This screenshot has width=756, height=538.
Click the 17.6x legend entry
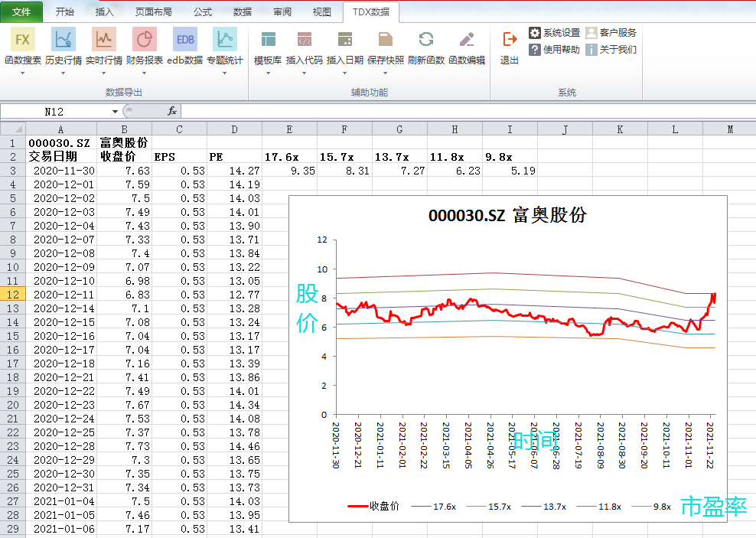click(434, 507)
